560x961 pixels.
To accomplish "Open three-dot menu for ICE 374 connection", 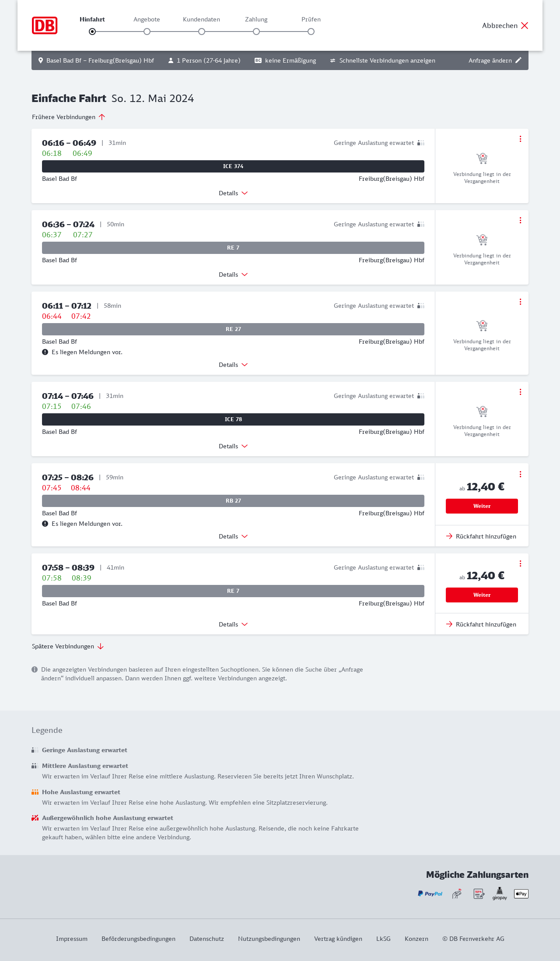I will click(520, 139).
